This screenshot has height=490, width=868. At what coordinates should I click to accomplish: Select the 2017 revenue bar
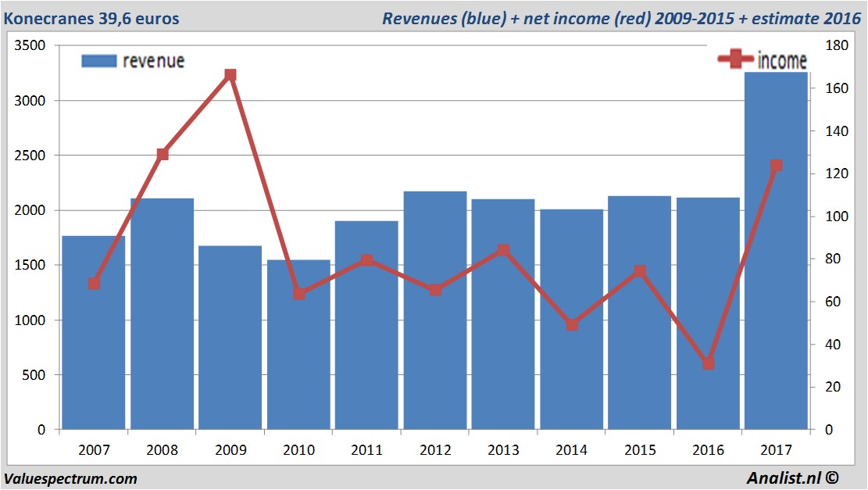(x=776, y=313)
